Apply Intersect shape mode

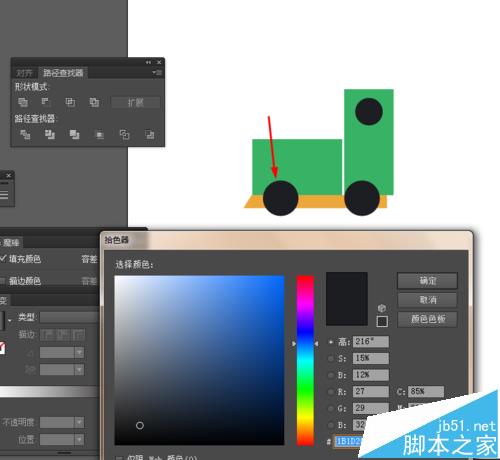click(x=70, y=102)
